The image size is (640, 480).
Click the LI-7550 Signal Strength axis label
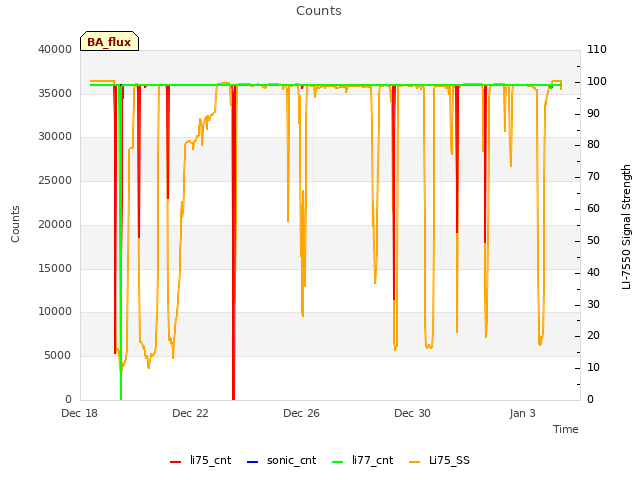[626, 227]
